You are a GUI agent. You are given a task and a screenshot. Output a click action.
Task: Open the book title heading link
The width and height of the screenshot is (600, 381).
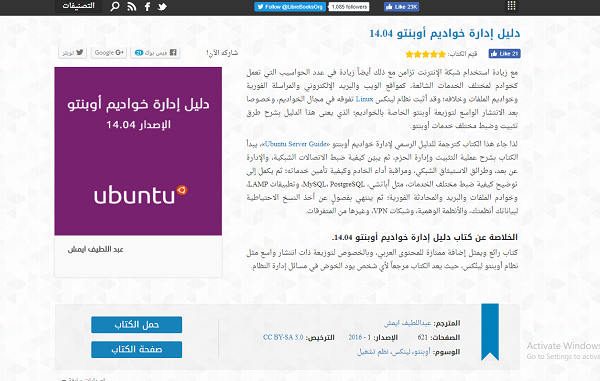pyautogui.click(x=445, y=33)
